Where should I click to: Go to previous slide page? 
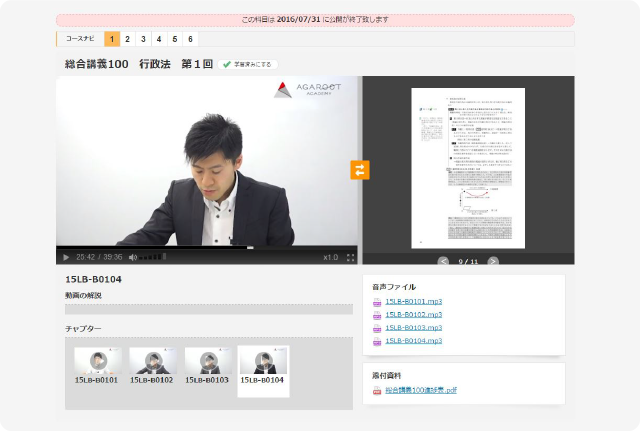click(443, 261)
